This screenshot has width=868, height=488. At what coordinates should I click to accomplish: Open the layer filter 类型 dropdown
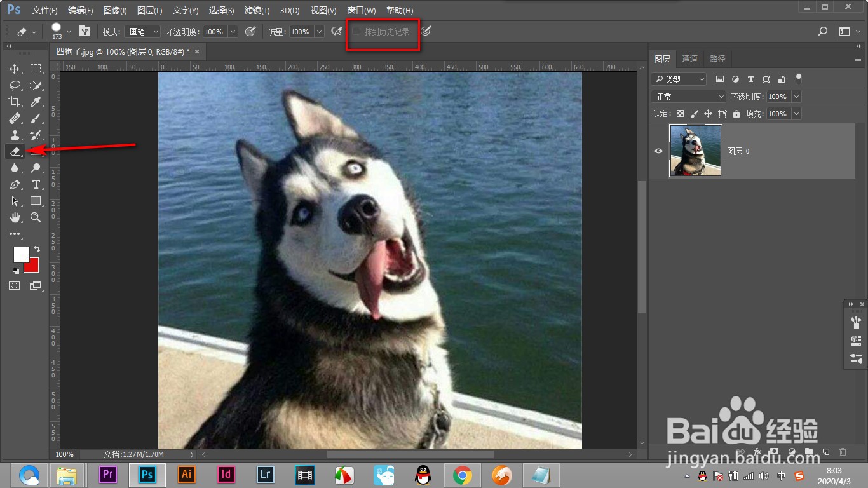[x=679, y=79]
